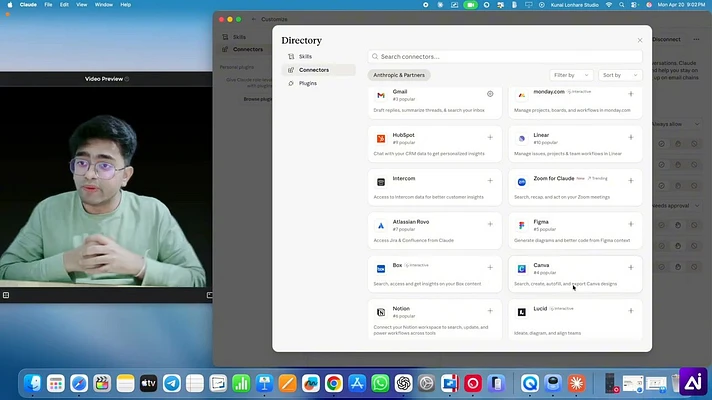The width and height of the screenshot is (712, 400).
Task: Add the HubSpot connector with its plus icon
Action: coord(490,137)
